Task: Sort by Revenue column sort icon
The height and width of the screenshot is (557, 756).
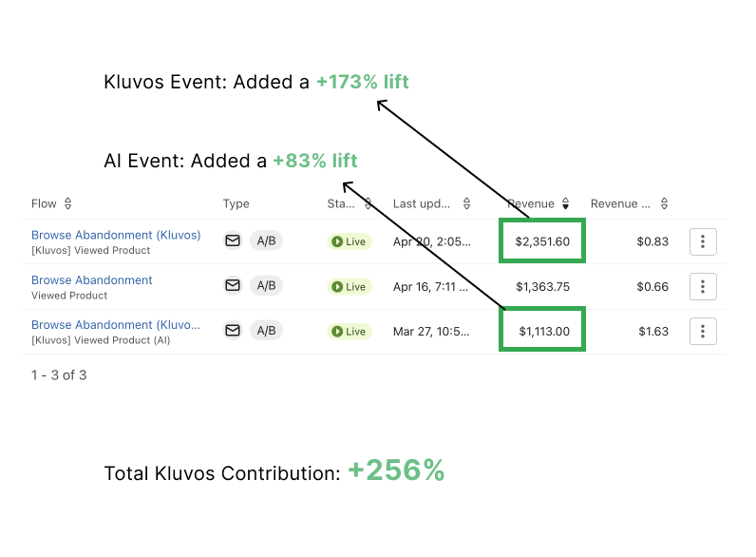Action: [565, 203]
